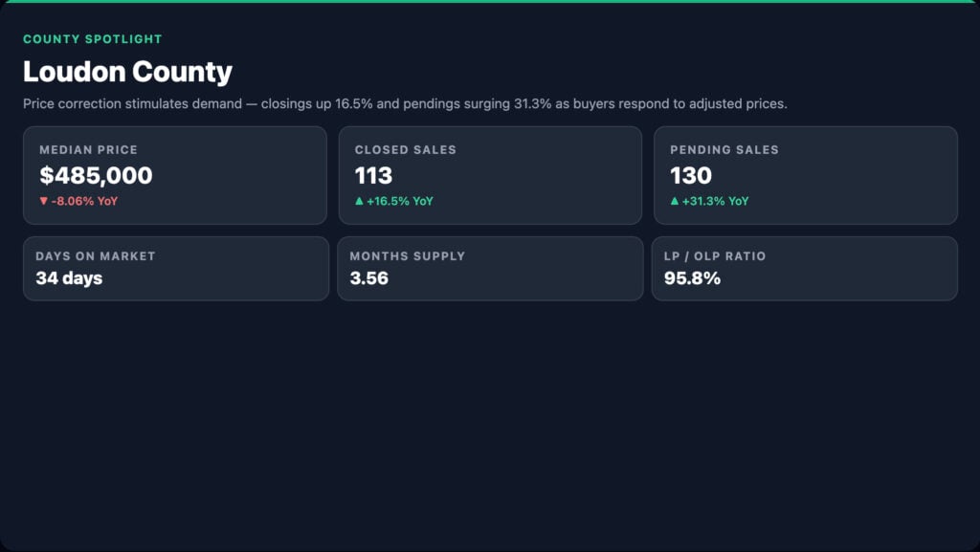Click the 130 pending sales figure
Viewport: 980px width, 552px height.
click(691, 175)
